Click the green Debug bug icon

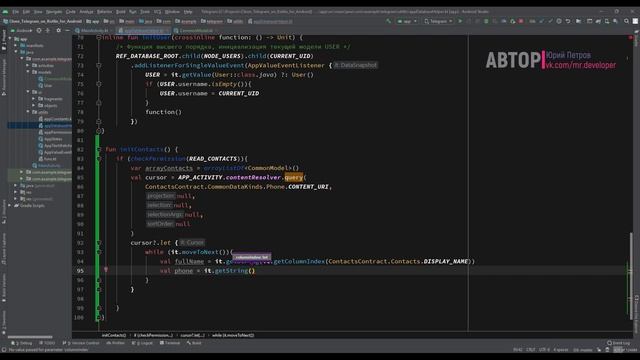[486, 21]
